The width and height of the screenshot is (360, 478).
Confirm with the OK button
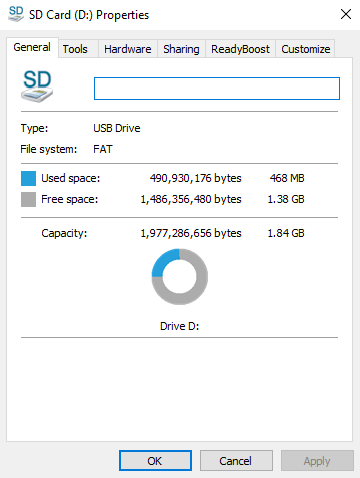coord(155,461)
